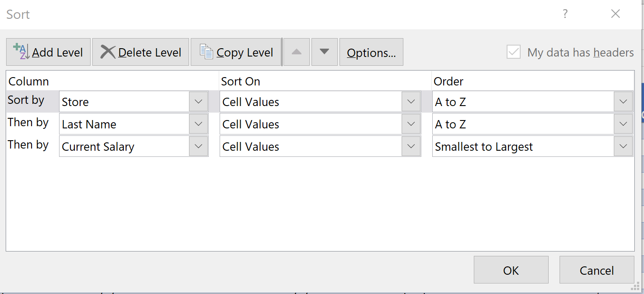Remove the selected level with Delete Level
The height and width of the screenshot is (294, 644).
(x=140, y=52)
